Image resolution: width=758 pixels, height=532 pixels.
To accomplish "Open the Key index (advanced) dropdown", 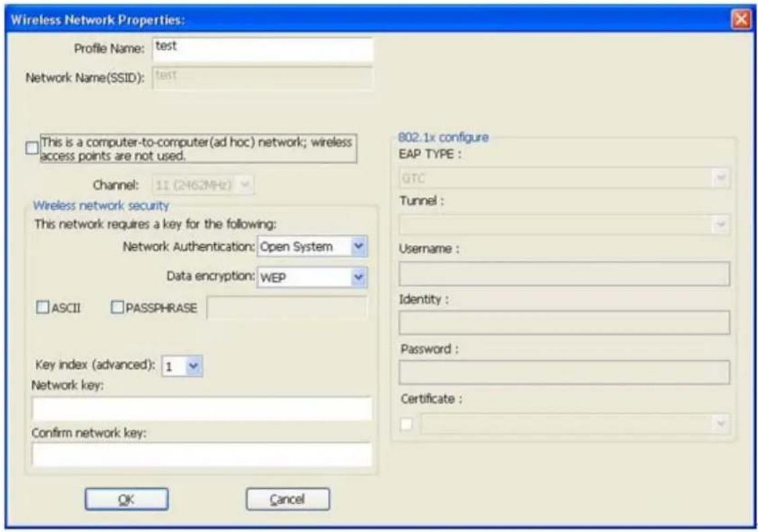I will [182, 366].
